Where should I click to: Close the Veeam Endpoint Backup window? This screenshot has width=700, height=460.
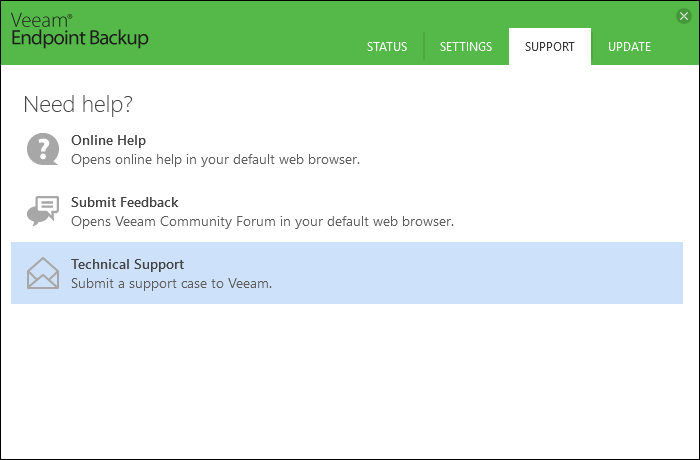[683, 17]
